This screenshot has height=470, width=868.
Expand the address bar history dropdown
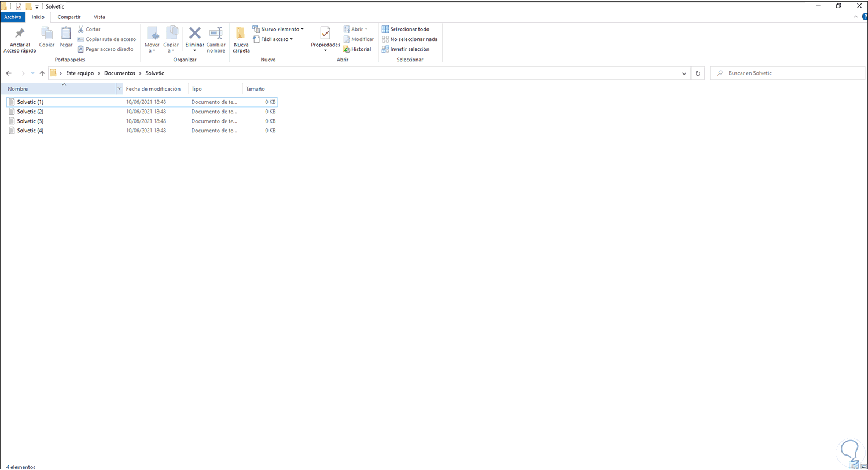[x=684, y=73]
